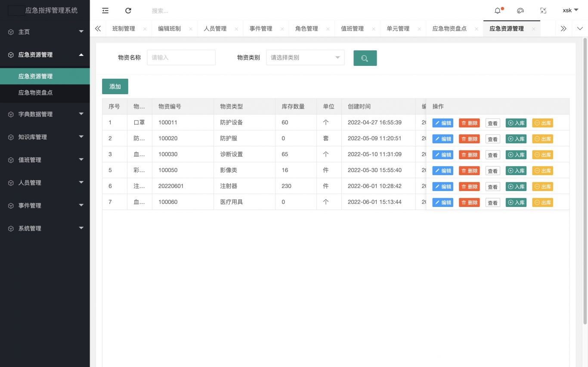Collapse the sidebar with the menu fold icon
588x367 pixels.
(x=105, y=11)
